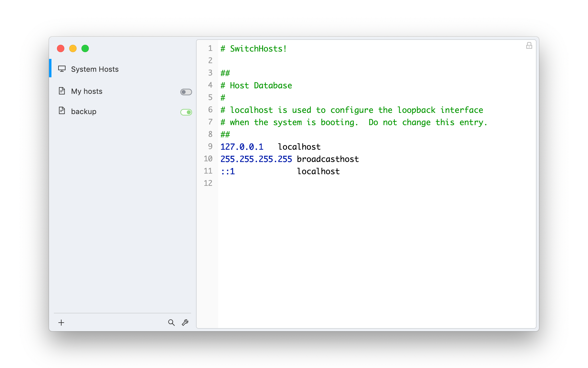Click the yellow minimize window button
This screenshot has height=368, width=588.
[x=73, y=48]
